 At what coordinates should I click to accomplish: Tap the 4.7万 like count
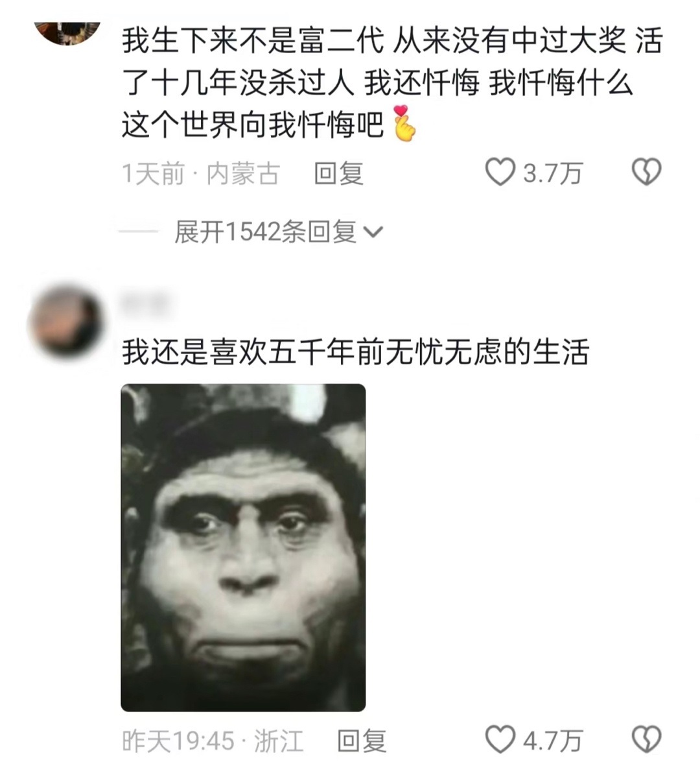click(553, 741)
